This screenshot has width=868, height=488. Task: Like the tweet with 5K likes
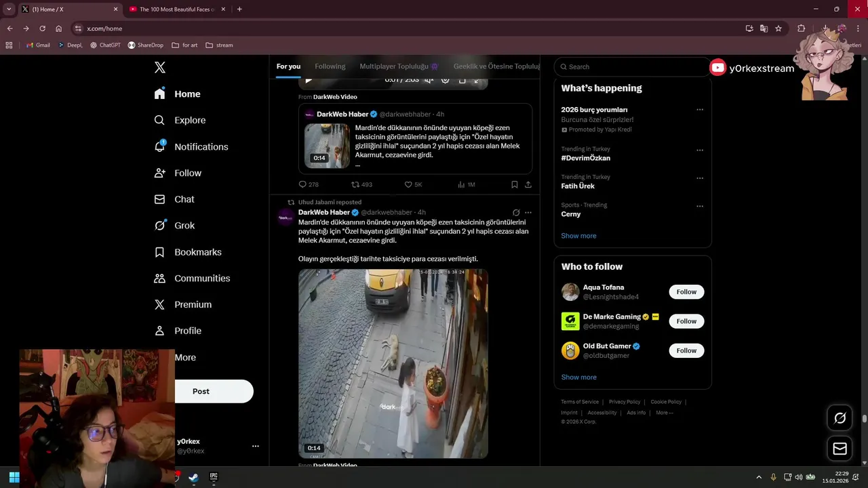tap(413, 184)
